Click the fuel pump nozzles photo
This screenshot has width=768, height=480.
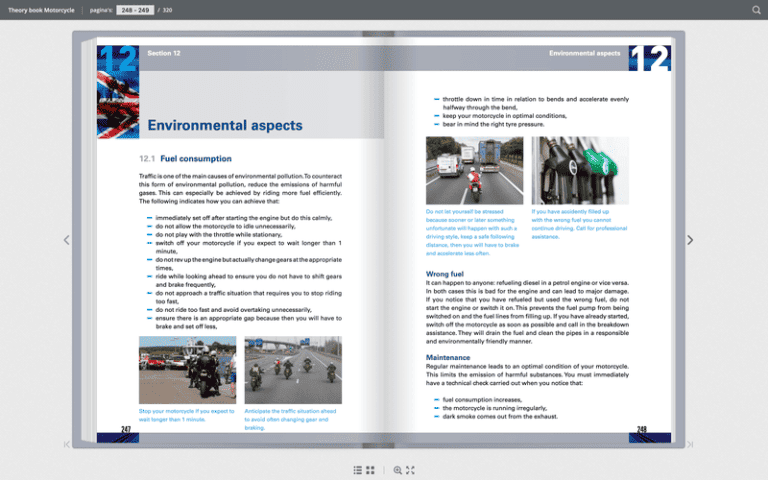[x=579, y=170]
